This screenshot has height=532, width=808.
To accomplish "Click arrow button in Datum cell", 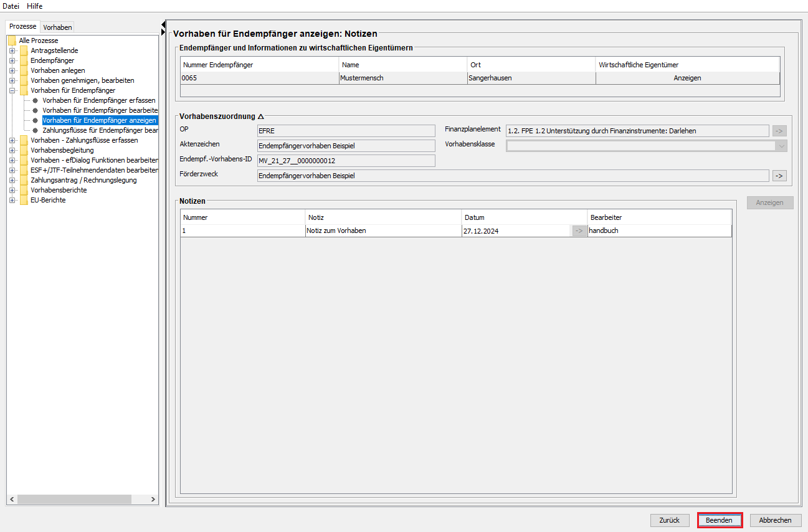I will (x=579, y=230).
